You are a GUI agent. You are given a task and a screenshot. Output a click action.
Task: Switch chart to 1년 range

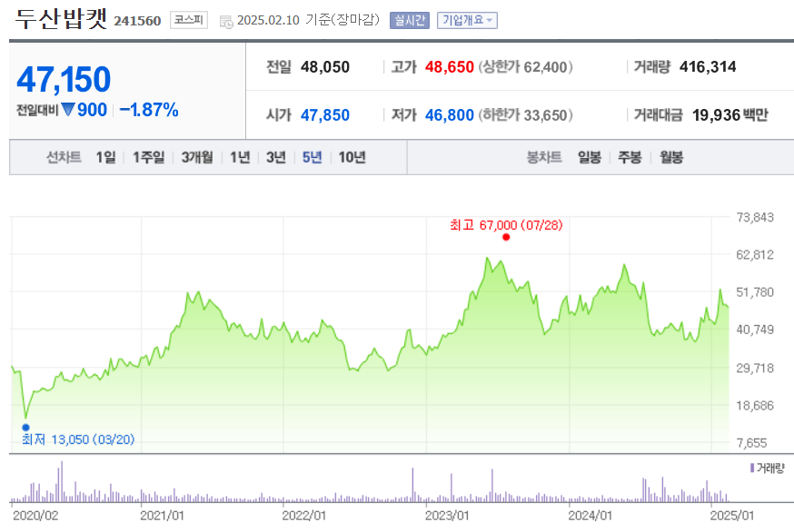coord(240,157)
